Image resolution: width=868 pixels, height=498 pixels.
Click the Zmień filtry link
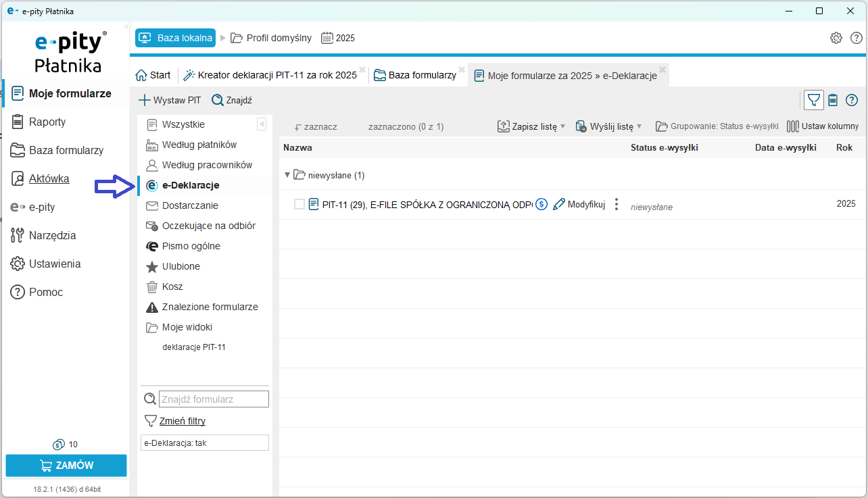click(x=182, y=421)
